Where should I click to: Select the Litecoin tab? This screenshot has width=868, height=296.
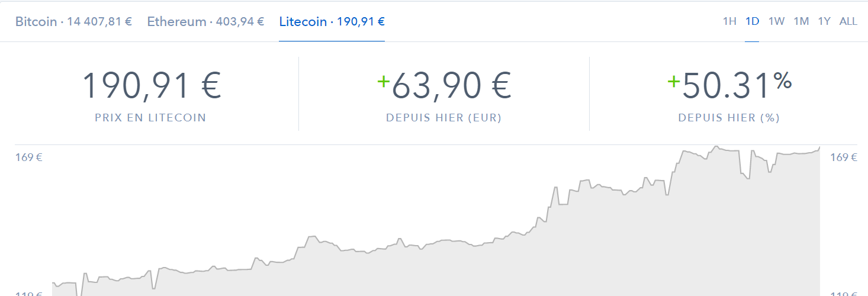tap(332, 22)
